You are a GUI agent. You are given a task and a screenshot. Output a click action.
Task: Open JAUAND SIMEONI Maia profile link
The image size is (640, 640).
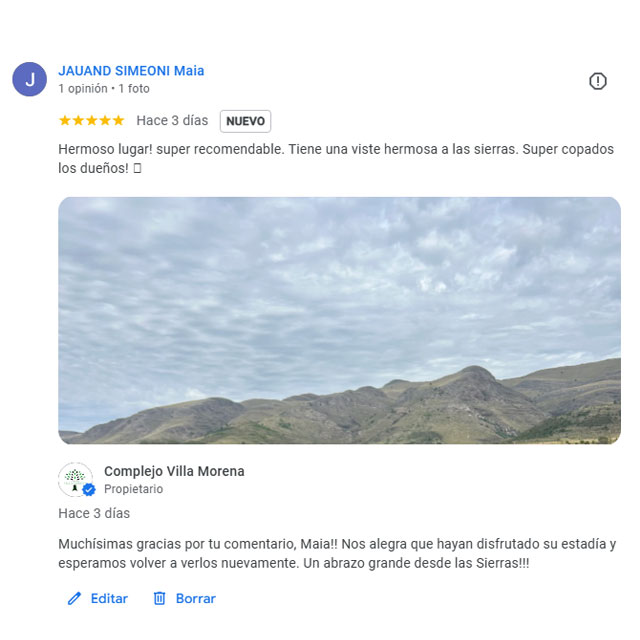pos(131,71)
